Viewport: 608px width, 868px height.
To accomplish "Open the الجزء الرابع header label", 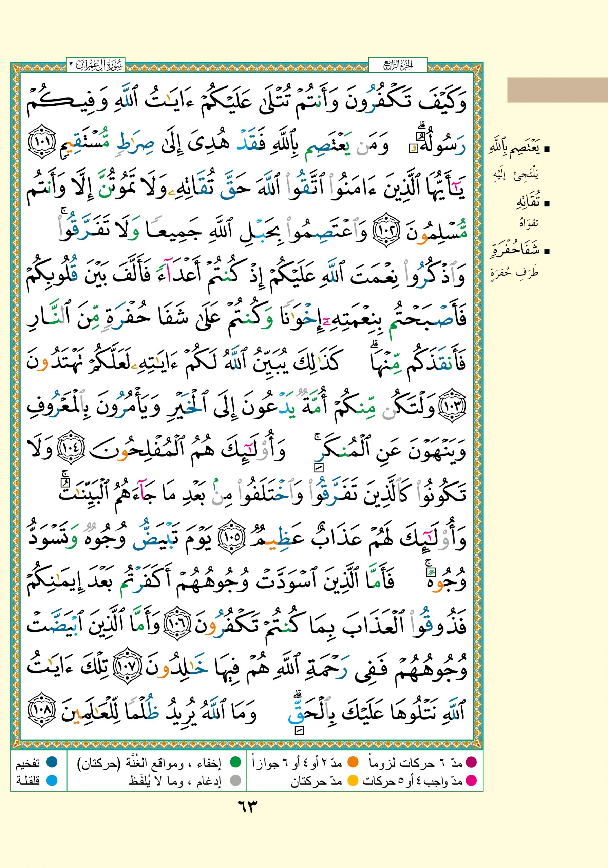I will click(x=397, y=65).
